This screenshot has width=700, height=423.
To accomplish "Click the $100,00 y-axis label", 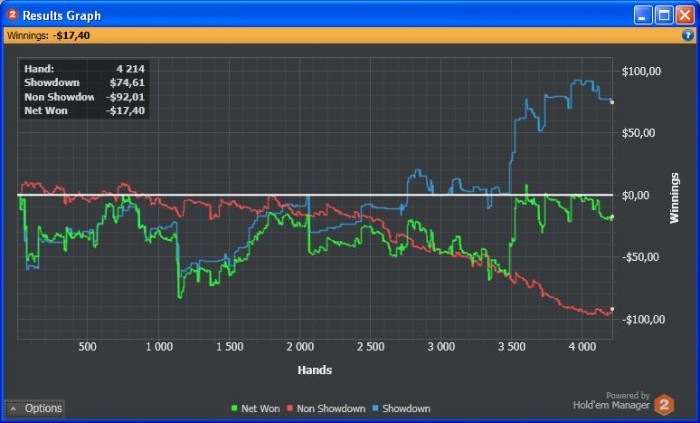I will [x=642, y=71].
